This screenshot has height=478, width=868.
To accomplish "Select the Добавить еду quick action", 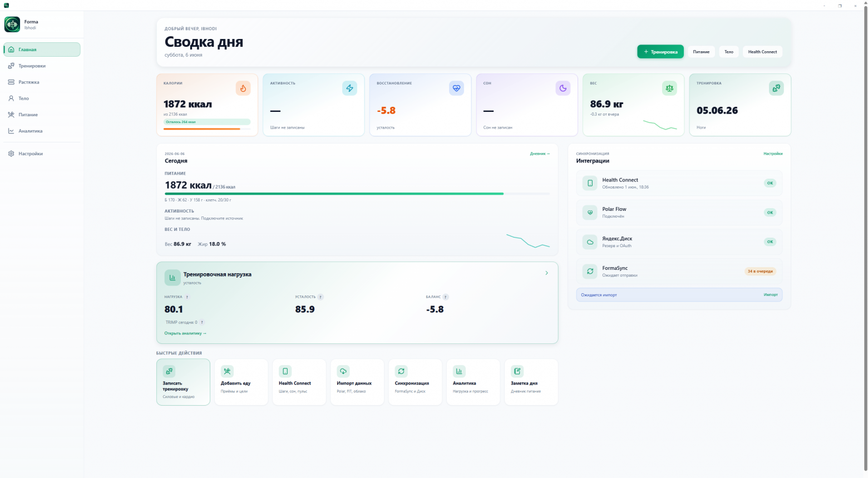I will point(241,382).
